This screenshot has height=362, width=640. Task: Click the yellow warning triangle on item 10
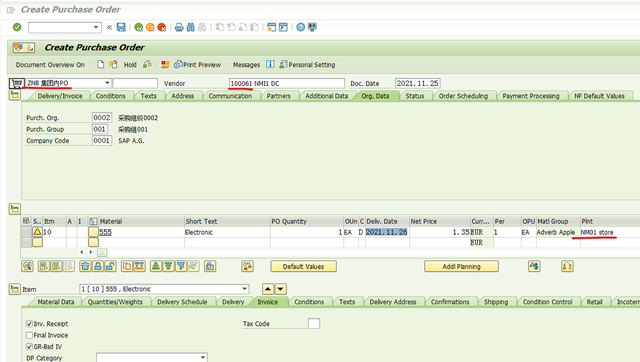[x=37, y=232]
